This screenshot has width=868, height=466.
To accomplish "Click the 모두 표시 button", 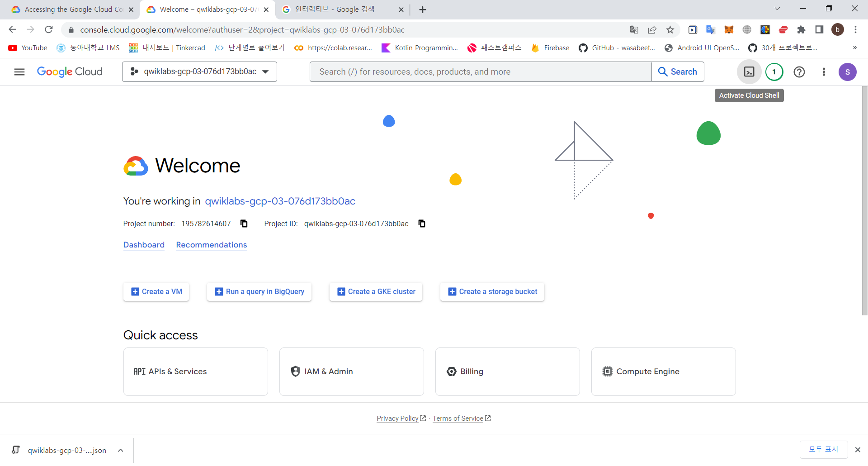I will tap(824, 450).
